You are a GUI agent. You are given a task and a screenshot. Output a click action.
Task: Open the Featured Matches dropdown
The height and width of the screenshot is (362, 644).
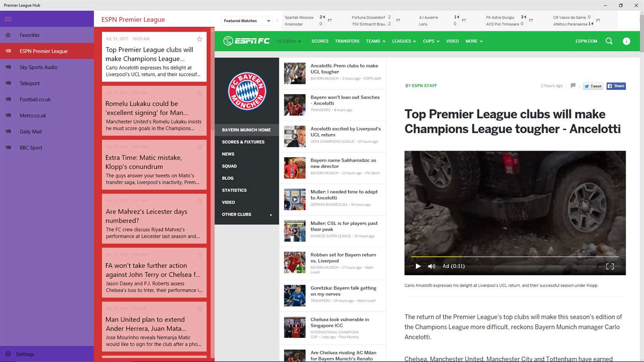[x=247, y=21]
